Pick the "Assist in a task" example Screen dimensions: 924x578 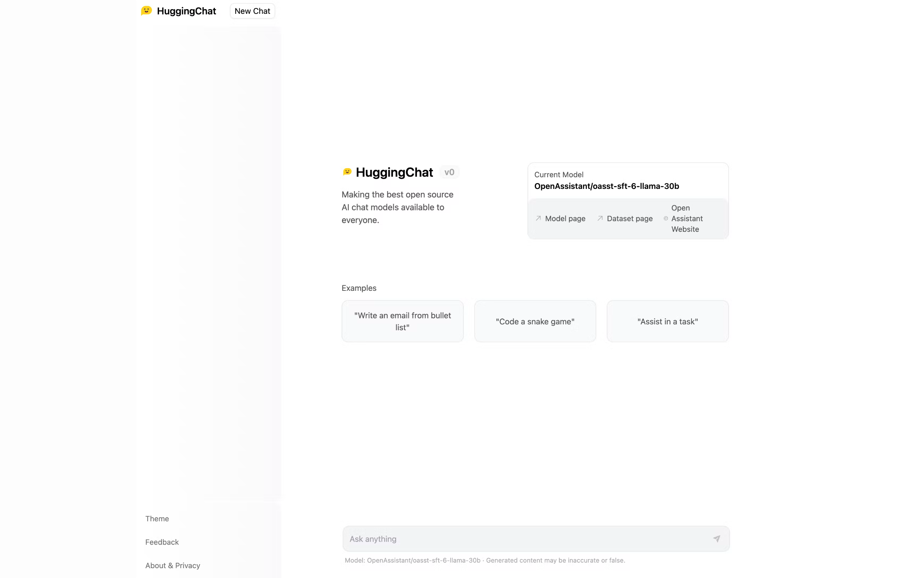(x=667, y=321)
